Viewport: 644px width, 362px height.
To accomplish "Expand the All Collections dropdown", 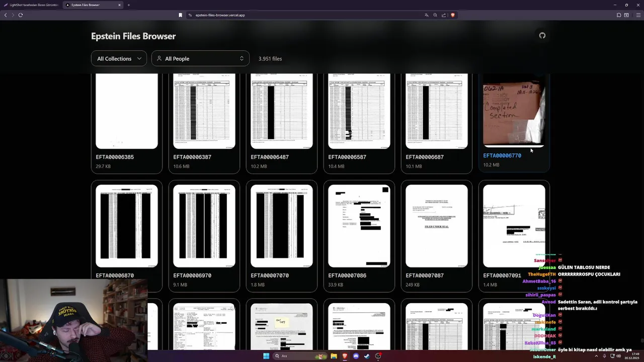I will pyautogui.click(x=119, y=59).
